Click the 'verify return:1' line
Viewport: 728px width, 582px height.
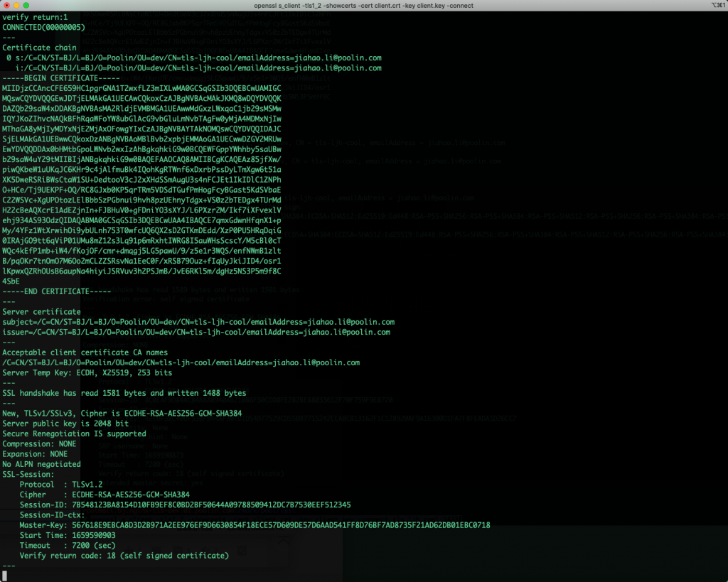[35, 17]
